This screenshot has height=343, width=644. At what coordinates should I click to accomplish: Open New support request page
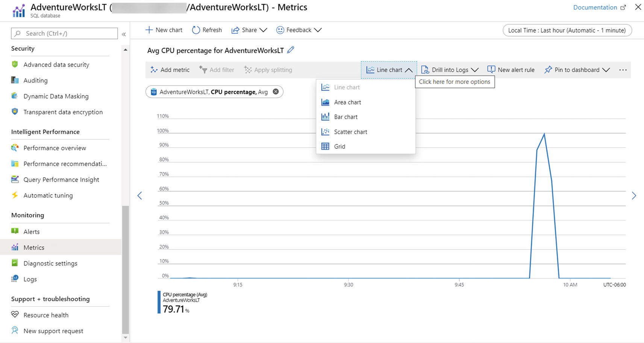(53, 331)
